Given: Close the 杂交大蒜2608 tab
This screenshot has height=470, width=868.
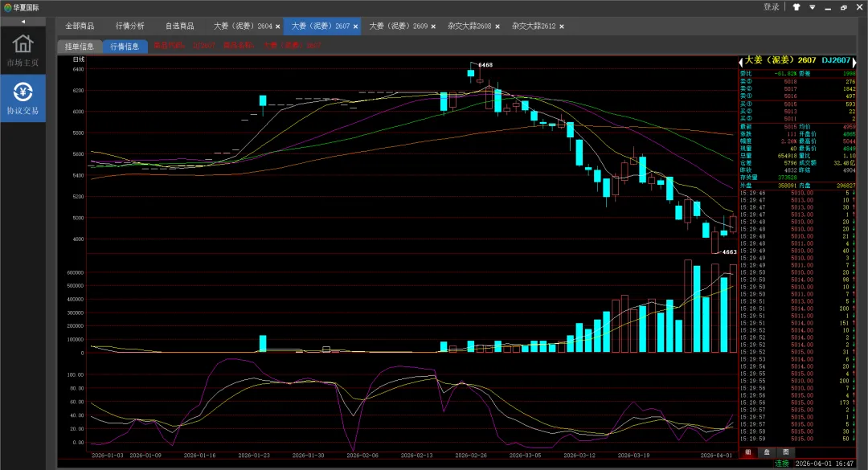Looking at the screenshot, I should (x=497, y=27).
